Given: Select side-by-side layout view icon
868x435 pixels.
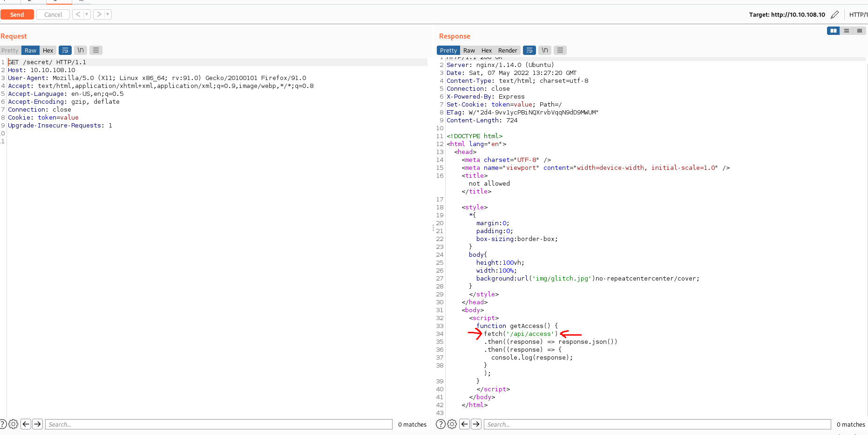Looking at the screenshot, I should (x=834, y=31).
